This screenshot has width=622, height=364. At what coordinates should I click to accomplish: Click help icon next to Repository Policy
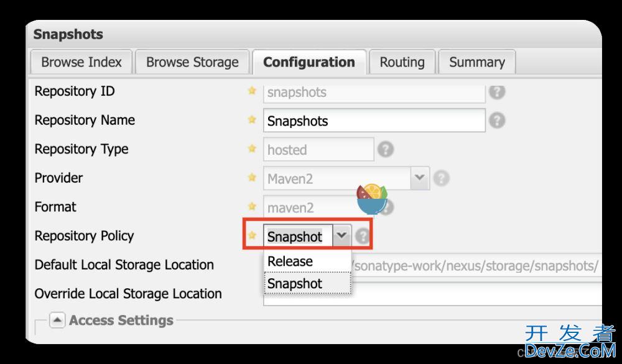[x=362, y=237]
